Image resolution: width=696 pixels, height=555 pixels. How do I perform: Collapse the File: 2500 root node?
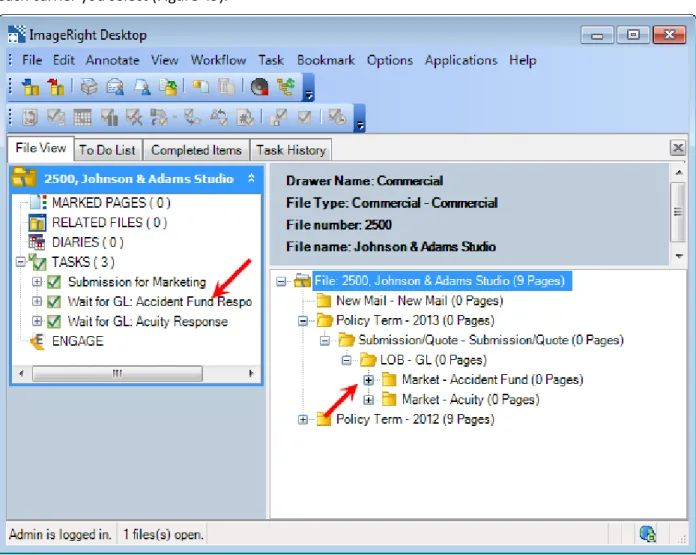coord(281,281)
